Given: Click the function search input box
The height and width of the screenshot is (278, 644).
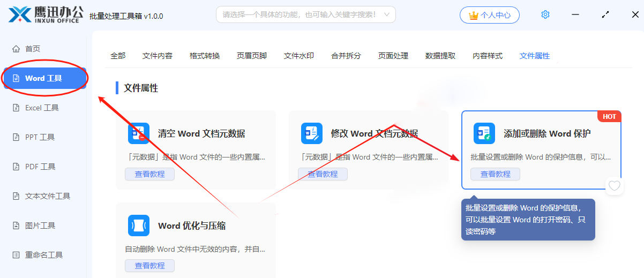Looking at the screenshot, I should (x=306, y=14).
